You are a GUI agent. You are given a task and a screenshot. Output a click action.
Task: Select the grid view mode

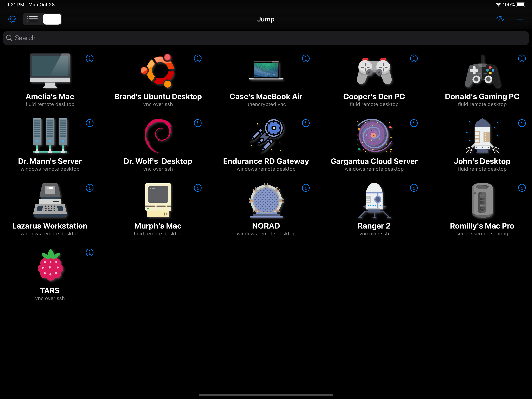pos(52,19)
